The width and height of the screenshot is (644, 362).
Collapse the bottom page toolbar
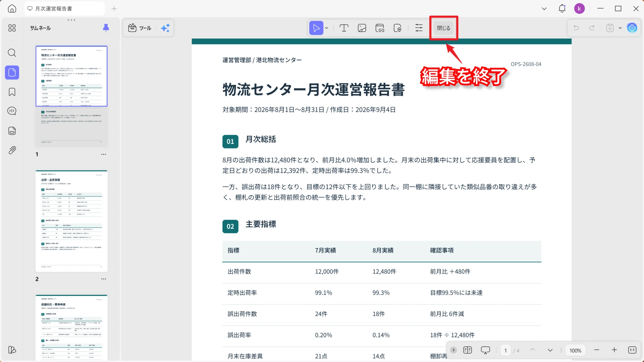[x=453, y=350]
